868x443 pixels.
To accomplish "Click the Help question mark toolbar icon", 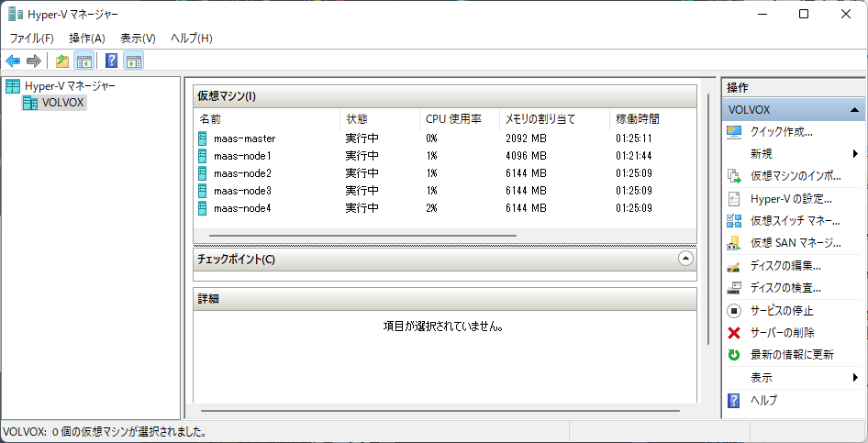I will tap(111, 61).
